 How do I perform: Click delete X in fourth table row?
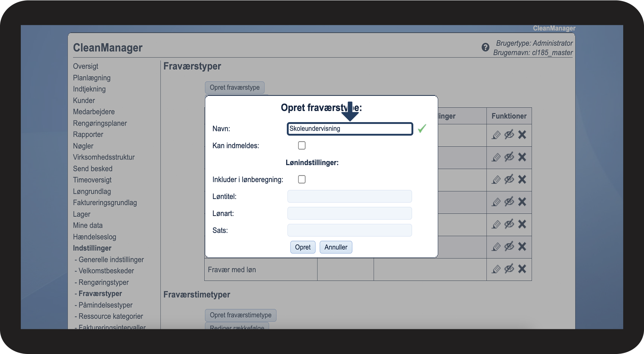click(522, 202)
